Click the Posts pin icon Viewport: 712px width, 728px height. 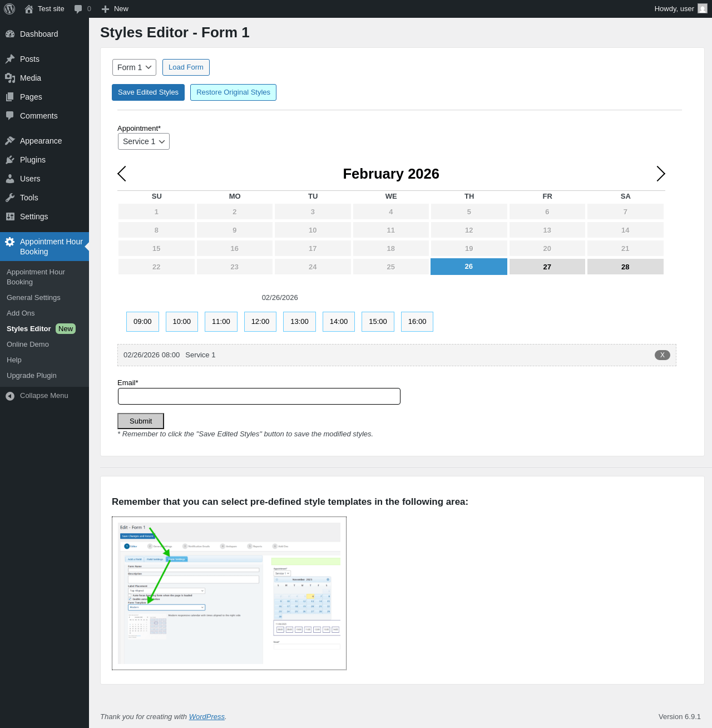pyautogui.click(x=10, y=59)
